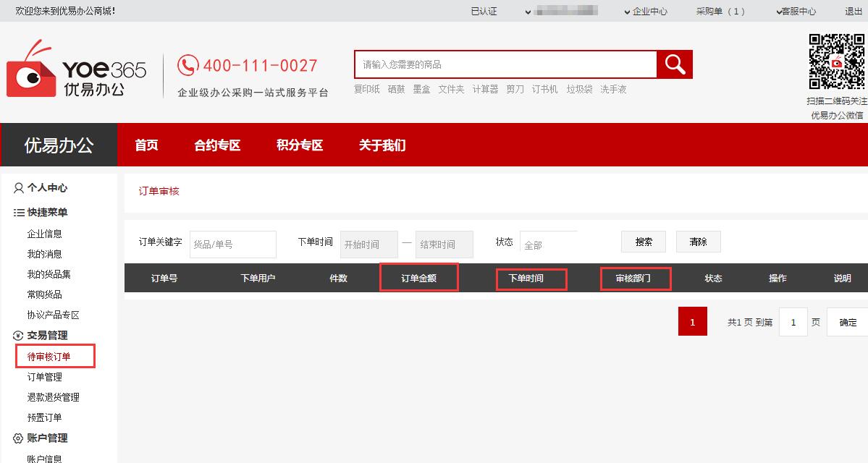Click the 账户管理 gear icon
Image resolution: width=868 pixels, height=463 pixels.
point(19,438)
